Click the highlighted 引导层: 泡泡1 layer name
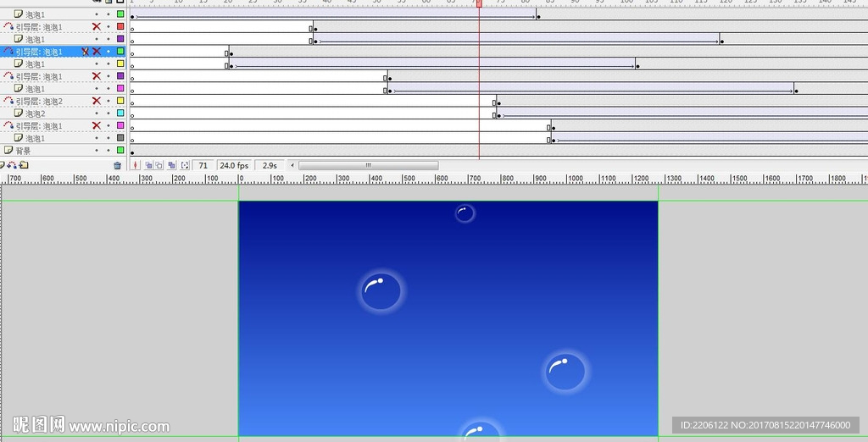The image size is (868, 442). point(39,52)
